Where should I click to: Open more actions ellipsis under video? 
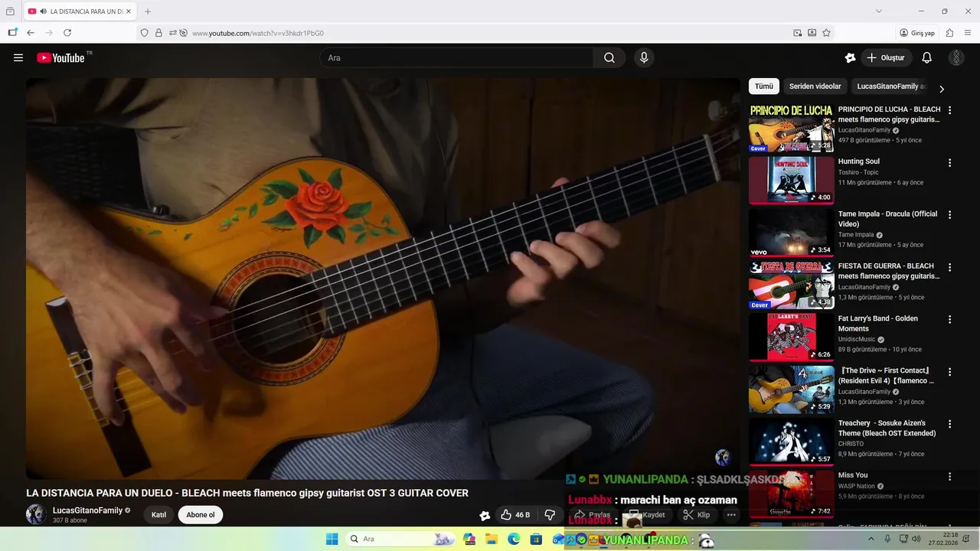pos(731,515)
